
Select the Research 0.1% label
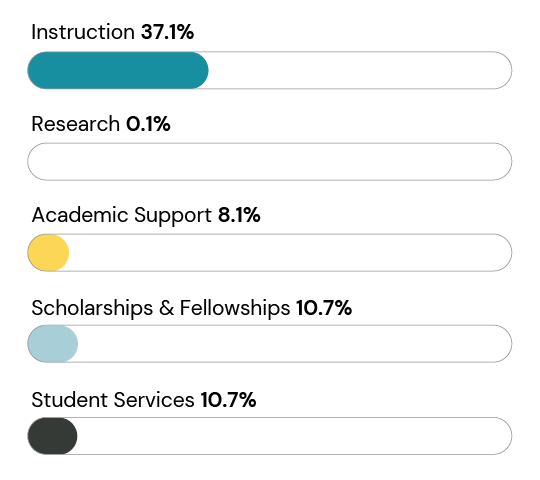click(x=101, y=124)
